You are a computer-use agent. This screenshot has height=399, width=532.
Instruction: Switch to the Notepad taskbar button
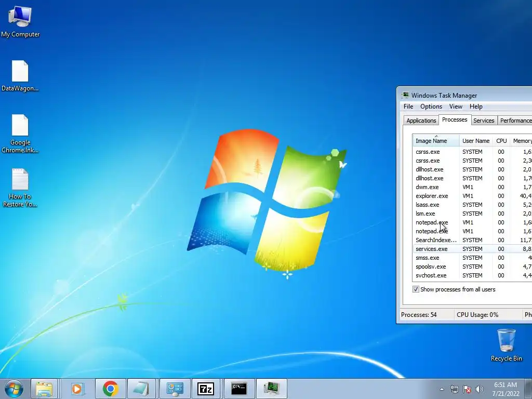[141, 389]
